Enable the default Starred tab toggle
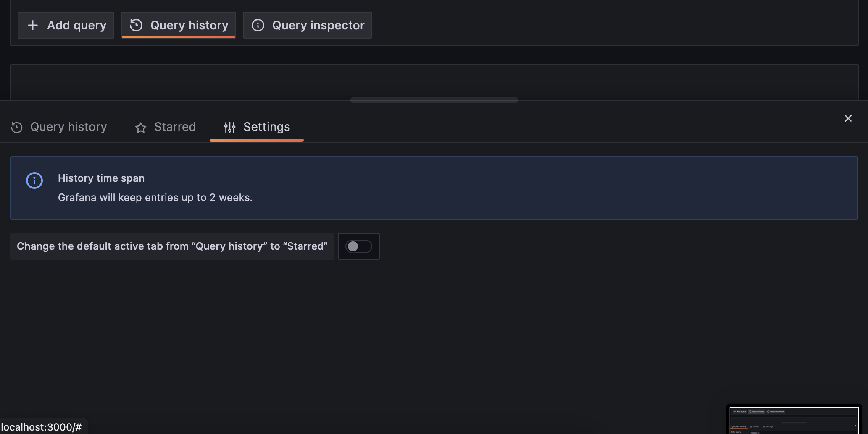868x434 pixels. coord(358,246)
